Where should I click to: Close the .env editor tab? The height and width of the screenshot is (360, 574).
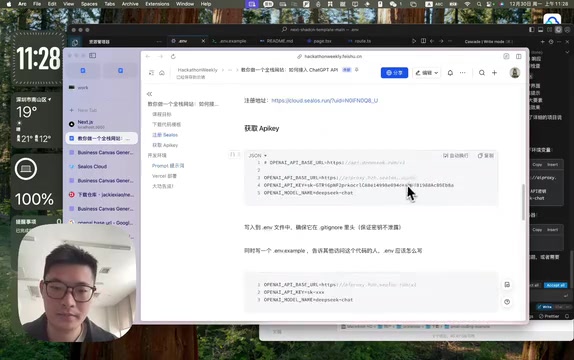click(x=203, y=41)
